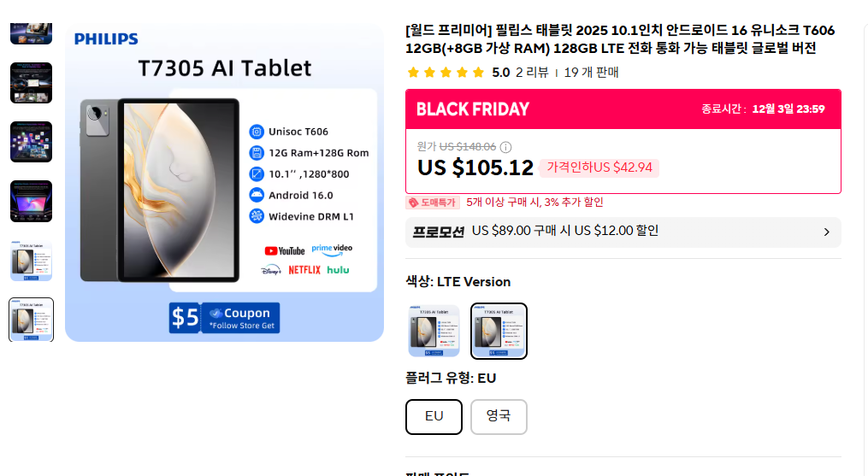Click the Philips tablet product title
Screen dimensions: 868x476
(x=620, y=39)
